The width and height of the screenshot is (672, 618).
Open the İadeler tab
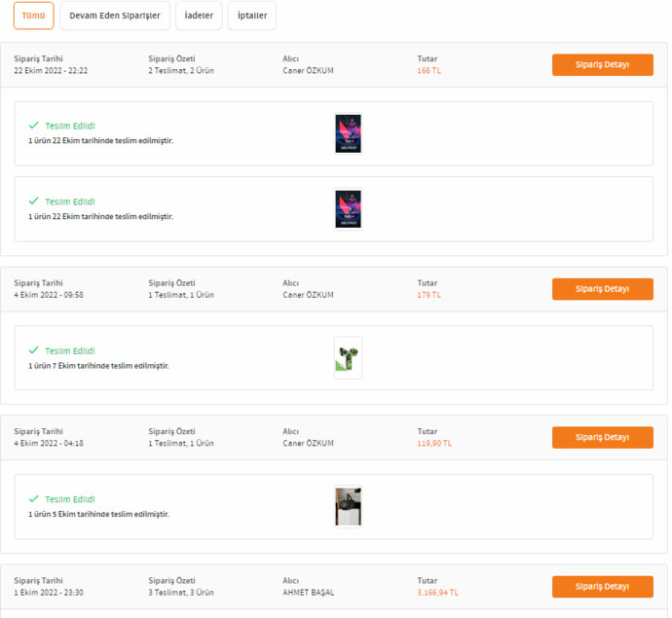coord(199,16)
